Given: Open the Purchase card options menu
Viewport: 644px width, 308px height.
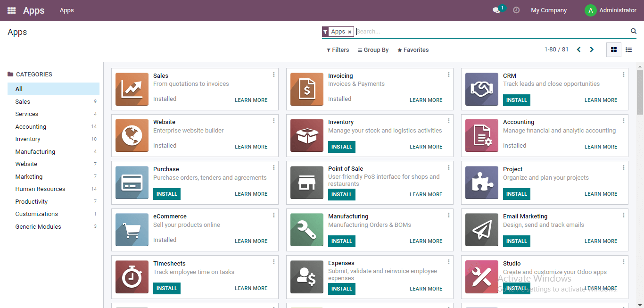Looking at the screenshot, I should click(273, 167).
